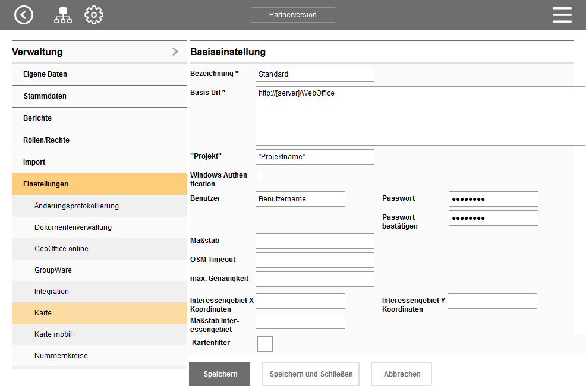Click the Speichern button
This screenshot has width=586, height=392.
(220, 374)
